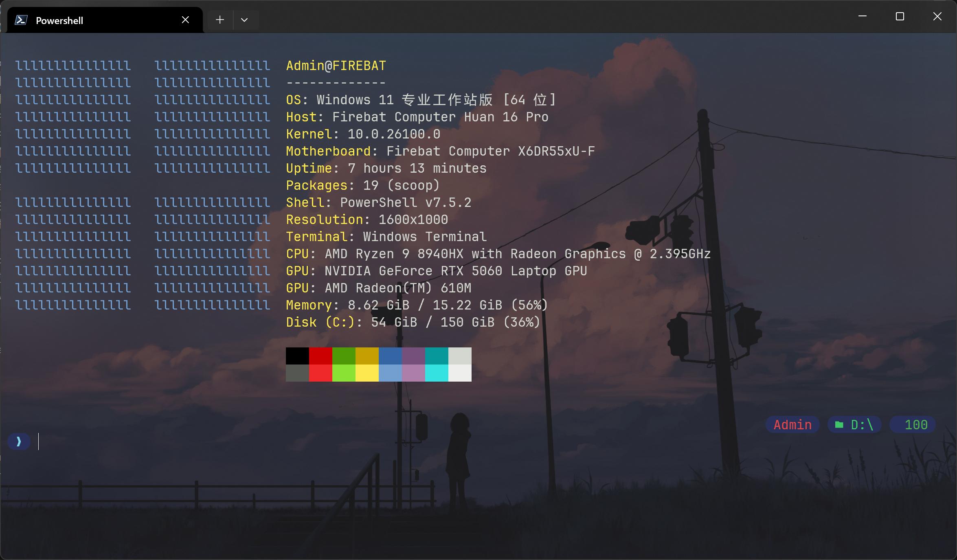
Task: Click the D:\ folder prompt segment
Action: coord(854,425)
